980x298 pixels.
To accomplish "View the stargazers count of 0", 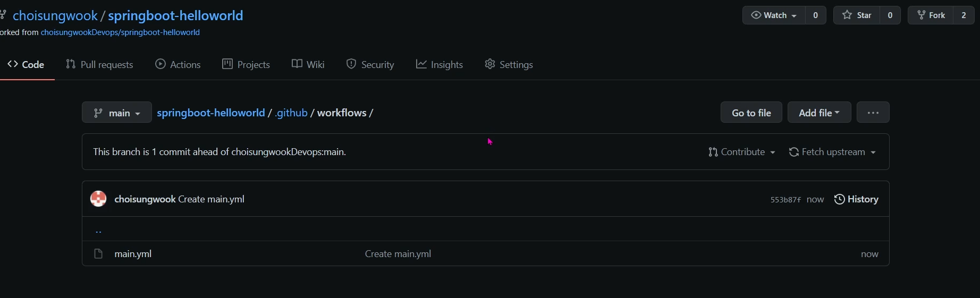I will coord(890,15).
